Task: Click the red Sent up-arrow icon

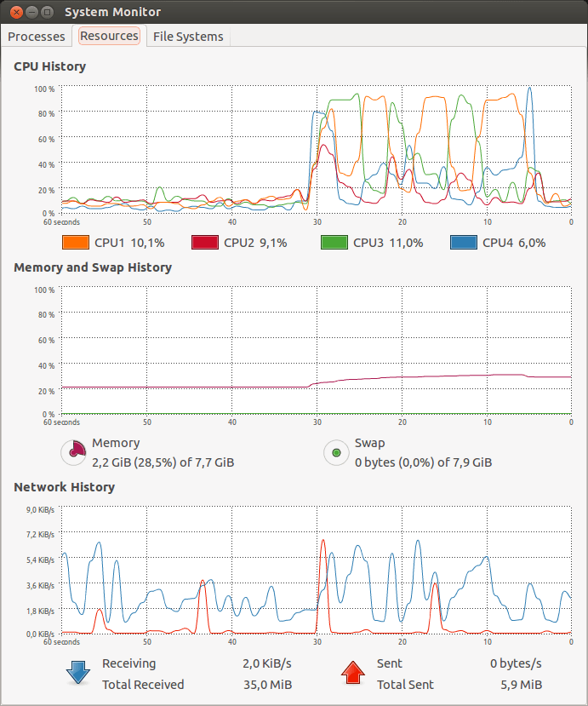Action: point(353,673)
